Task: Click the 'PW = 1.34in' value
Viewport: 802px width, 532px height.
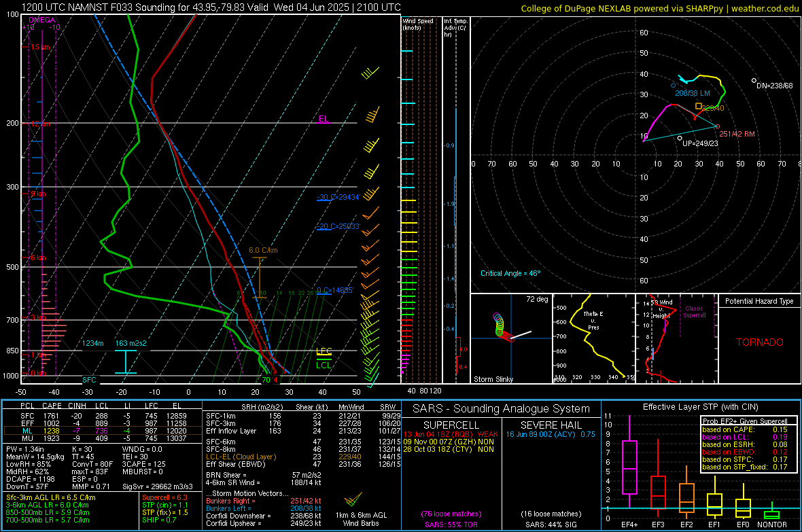Action: (25, 449)
